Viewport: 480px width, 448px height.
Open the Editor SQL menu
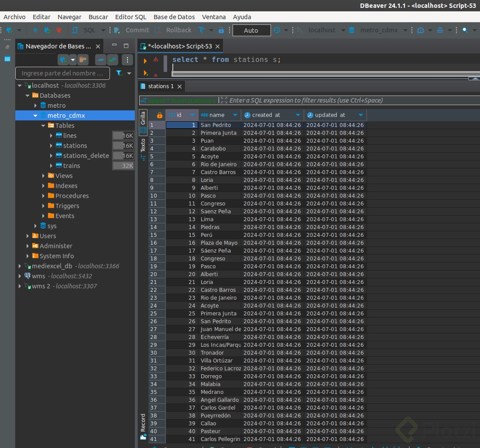[x=130, y=17]
